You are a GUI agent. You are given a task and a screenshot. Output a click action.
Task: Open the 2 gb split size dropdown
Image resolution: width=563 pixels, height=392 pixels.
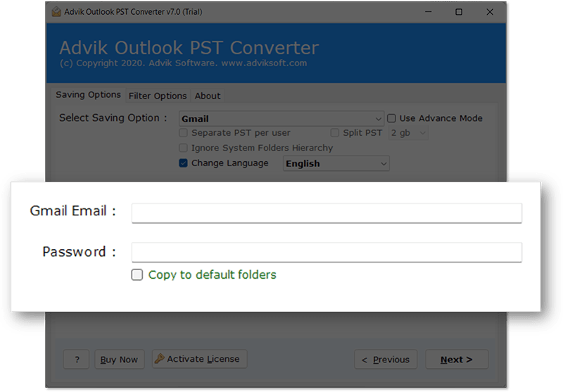tap(408, 133)
